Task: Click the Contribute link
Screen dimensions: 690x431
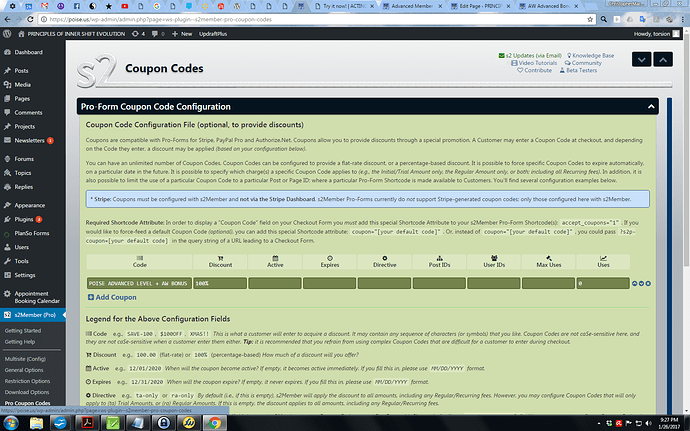Action: click(x=534, y=70)
